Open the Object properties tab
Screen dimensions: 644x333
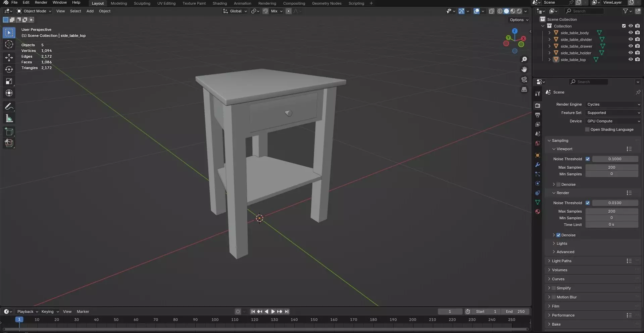(x=538, y=155)
